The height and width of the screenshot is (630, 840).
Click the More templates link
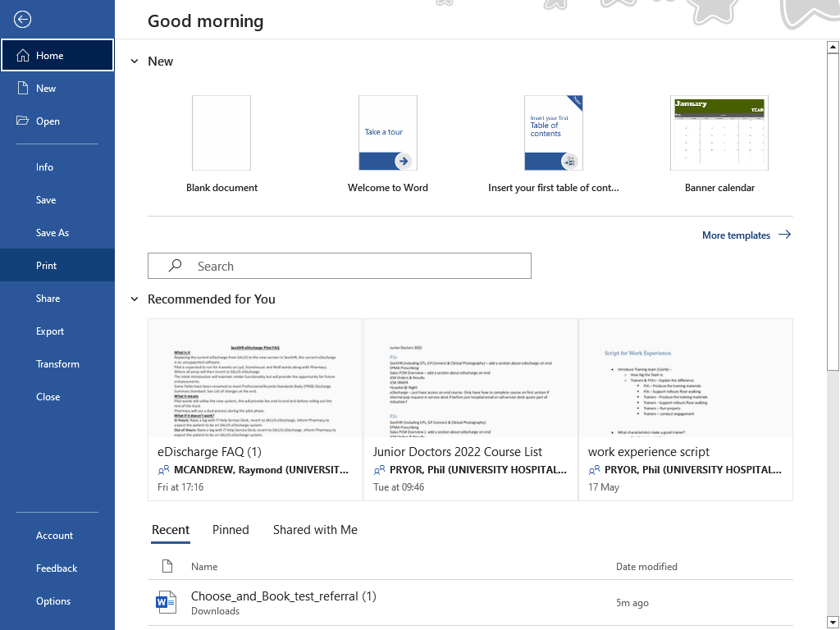coord(736,235)
